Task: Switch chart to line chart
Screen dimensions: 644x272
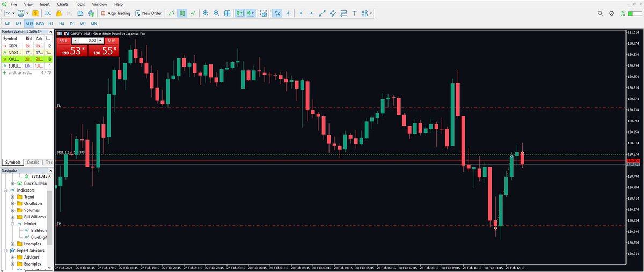Action: point(192,13)
